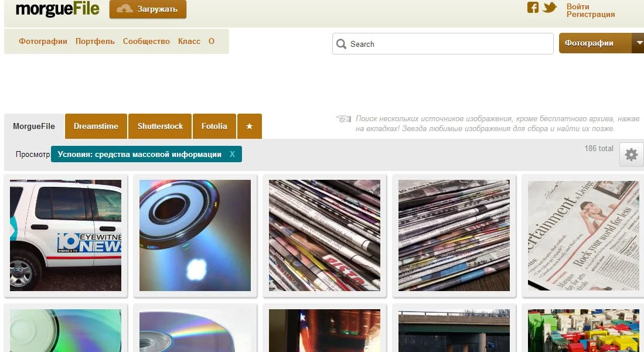This screenshot has width=644, height=352.
Task: Open the Entertainment & Living newspaper photo
Action: (583, 235)
